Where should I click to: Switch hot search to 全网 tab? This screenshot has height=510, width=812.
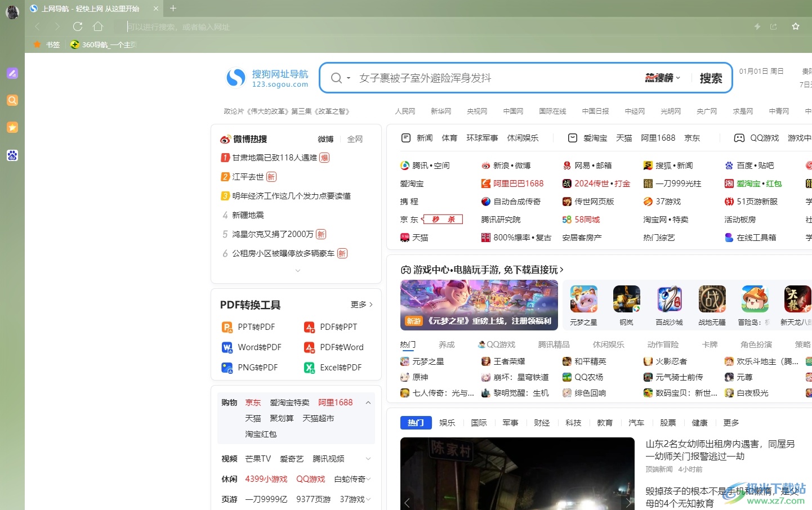(355, 139)
